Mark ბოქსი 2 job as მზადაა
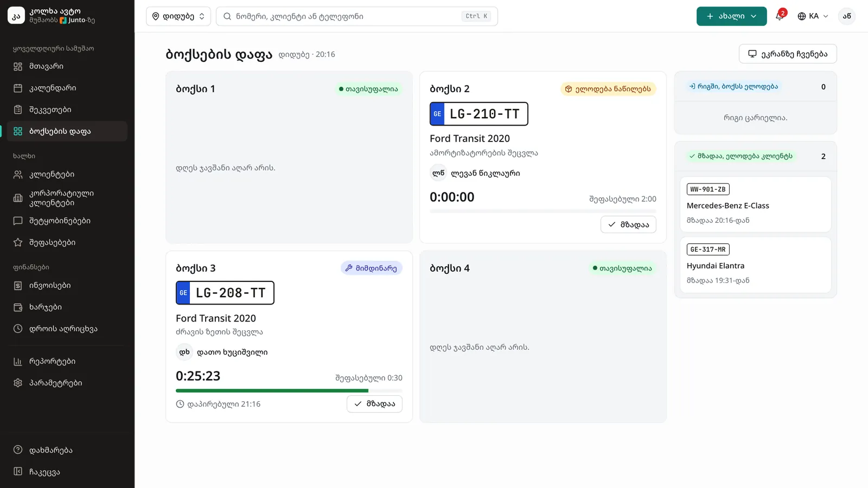 (628, 224)
